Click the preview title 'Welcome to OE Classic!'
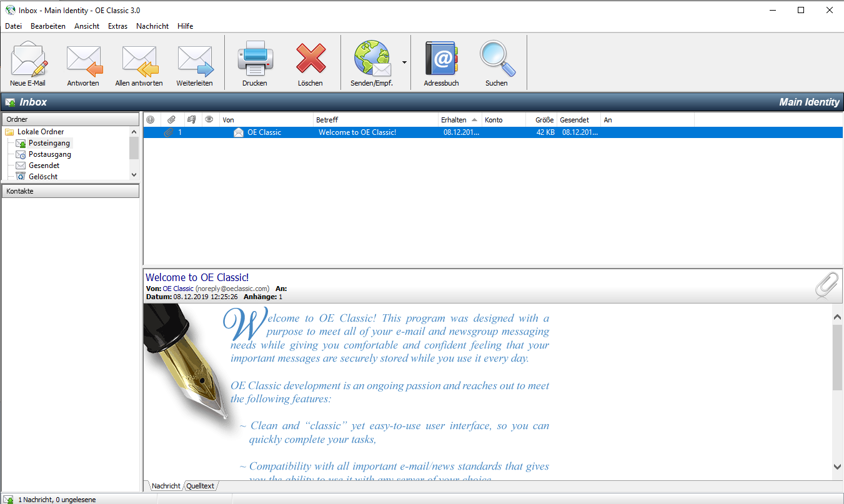844x504 pixels. (x=197, y=277)
